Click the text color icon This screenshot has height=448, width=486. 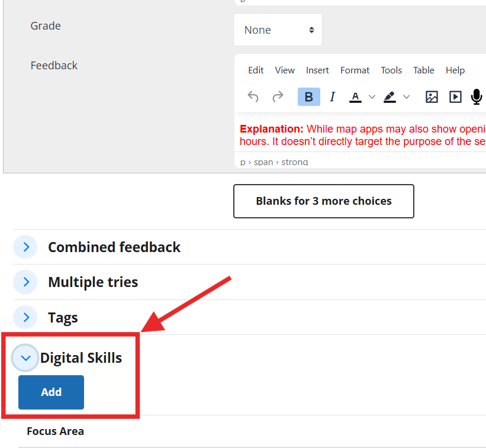point(355,97)
